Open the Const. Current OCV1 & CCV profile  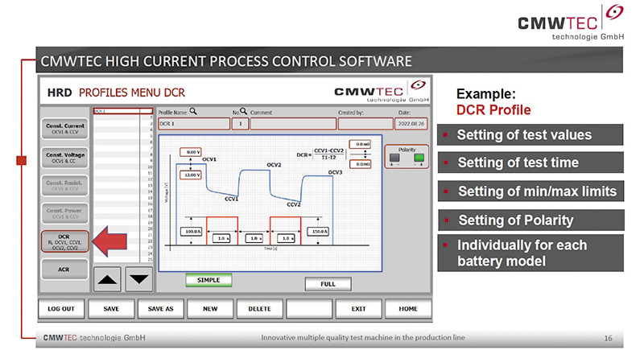[x=65, y=129]
